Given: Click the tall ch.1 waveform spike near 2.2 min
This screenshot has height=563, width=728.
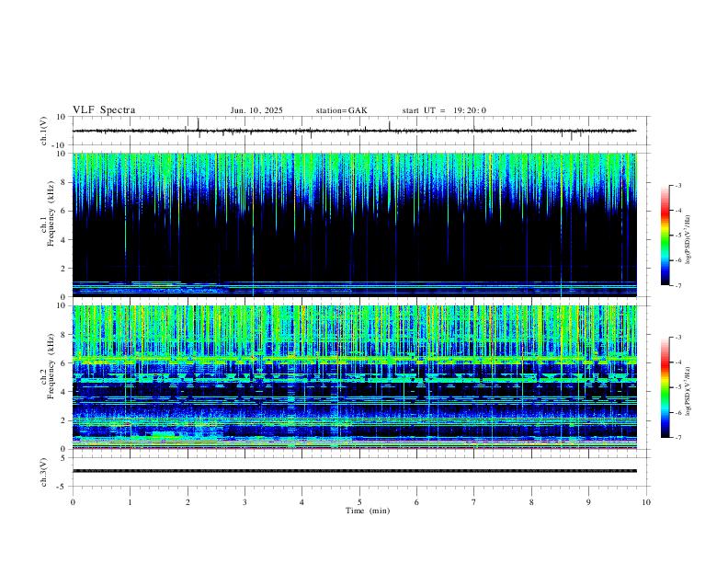Looking at the screenshot, I should [x=199, y=124].
